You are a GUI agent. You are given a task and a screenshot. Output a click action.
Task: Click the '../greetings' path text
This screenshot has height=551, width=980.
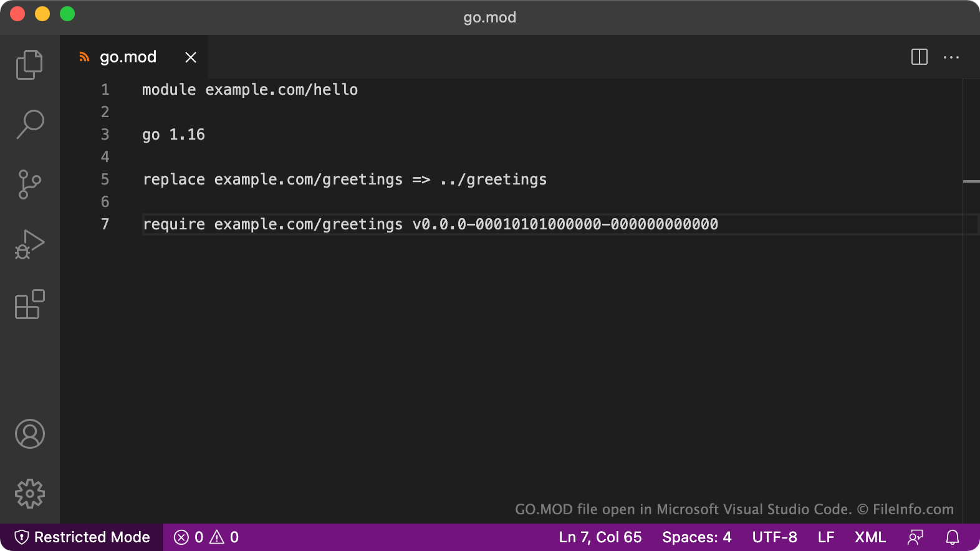[x=493, y=180]
